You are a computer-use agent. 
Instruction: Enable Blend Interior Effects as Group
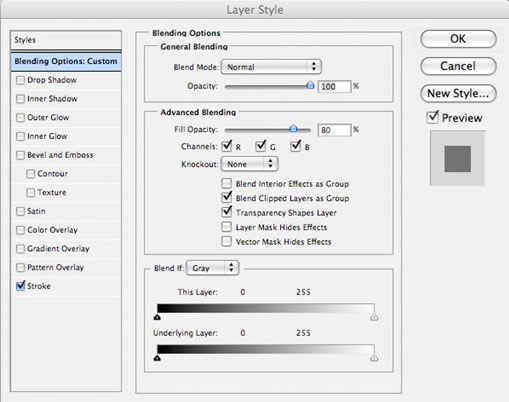coord(227,183)
